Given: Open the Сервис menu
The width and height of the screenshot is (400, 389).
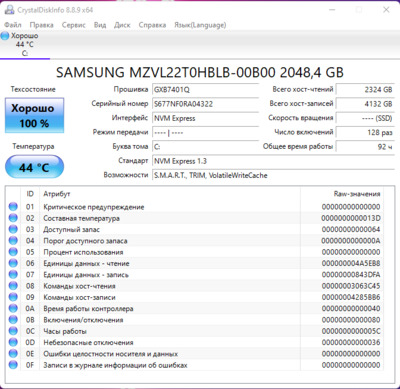Looking at the screenshot, I should coord(74,25).
